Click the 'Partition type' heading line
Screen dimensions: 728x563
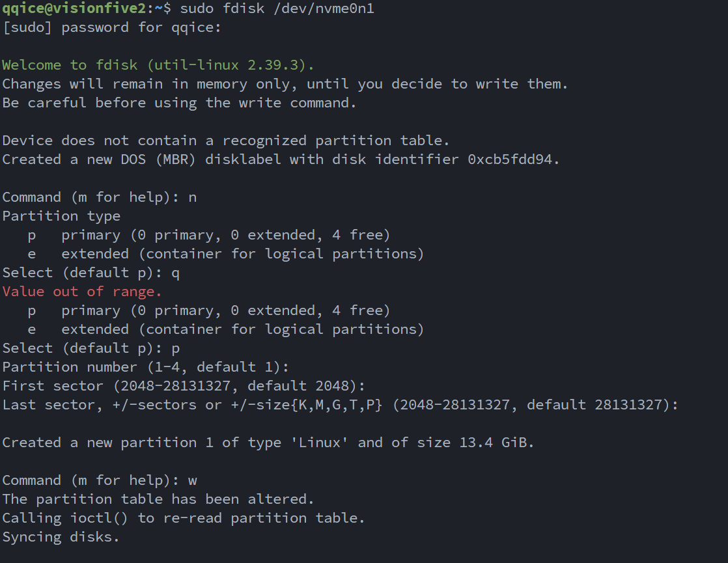click(x=62, y=216)
